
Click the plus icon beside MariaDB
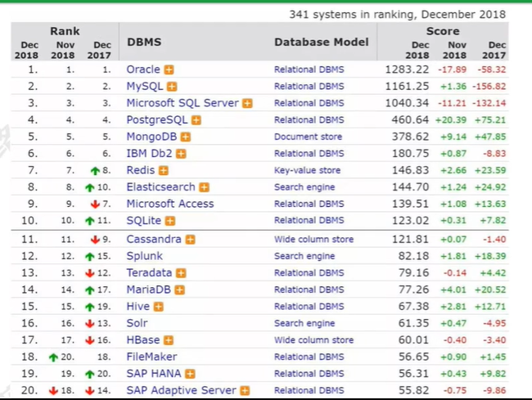click(179, 290)
